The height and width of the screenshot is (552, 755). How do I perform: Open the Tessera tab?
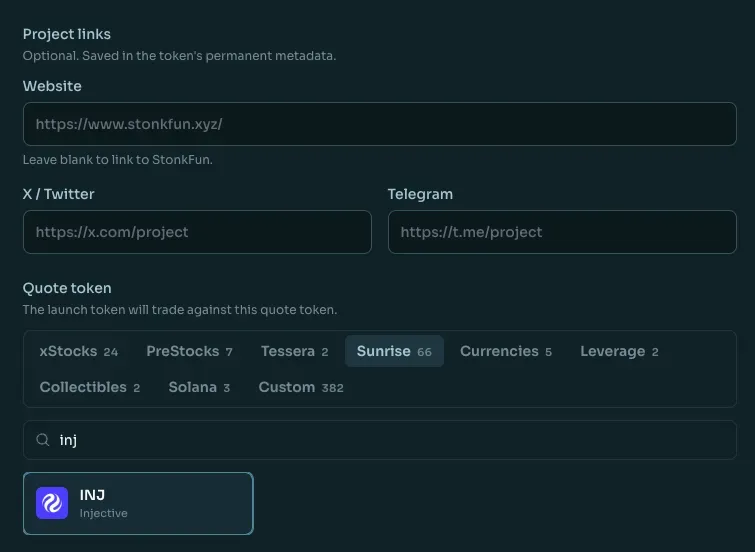[295, 351]
